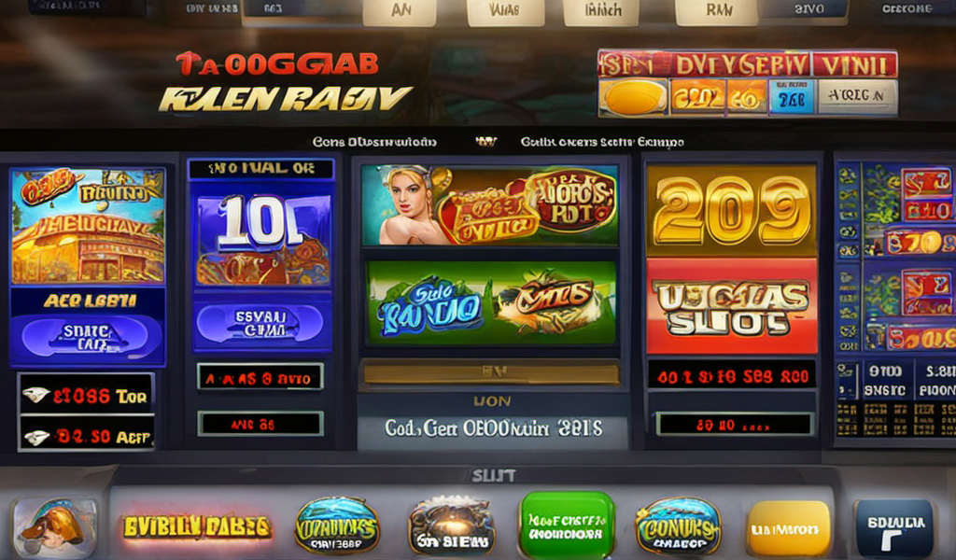Select the gold coin icon in top-right panel
The height and width of the screenshot is (560, 956).
(634, 96)
